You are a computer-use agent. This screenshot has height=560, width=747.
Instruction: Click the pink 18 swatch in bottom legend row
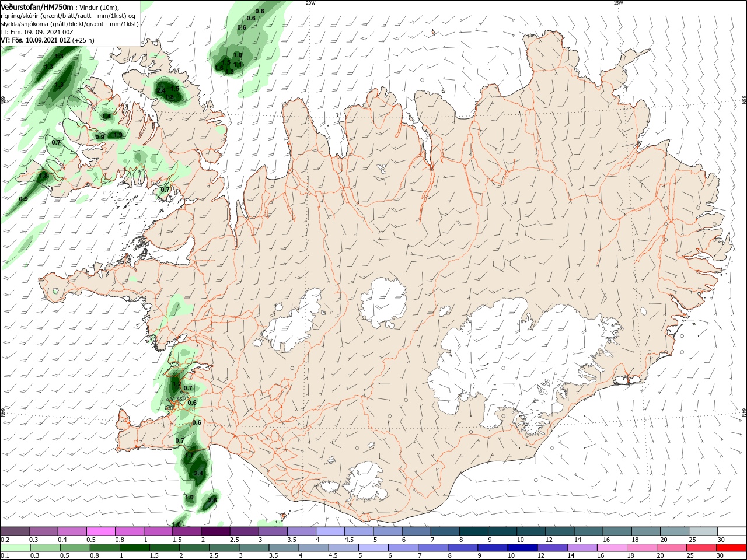pyautogui.click(x=643, y=548)
